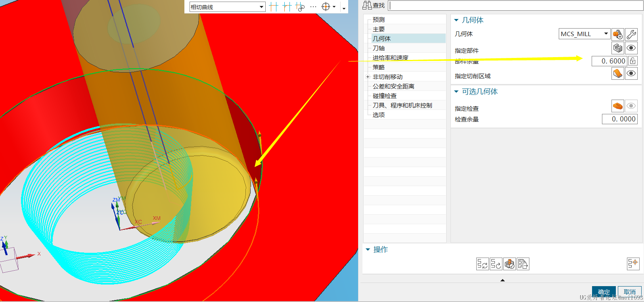Image resolution: width=644 pixels, height=302 pixels.
Task: Click the 检查余量 value field 0.0000
Action: (x=619, y=119)
